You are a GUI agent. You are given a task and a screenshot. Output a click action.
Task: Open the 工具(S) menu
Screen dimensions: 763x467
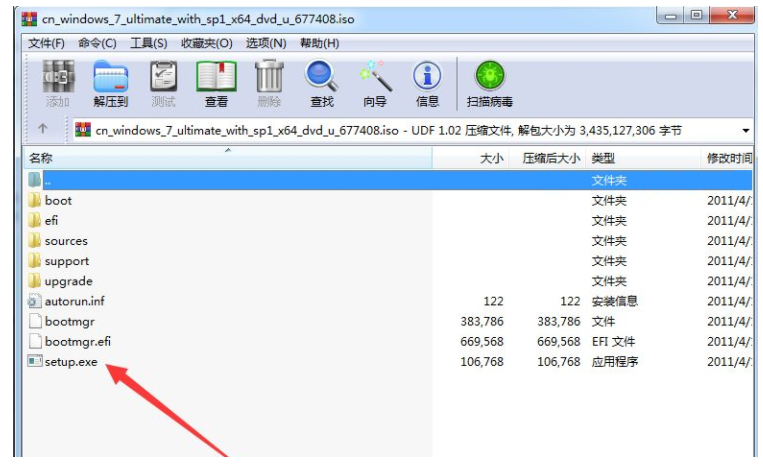(149, 43)
